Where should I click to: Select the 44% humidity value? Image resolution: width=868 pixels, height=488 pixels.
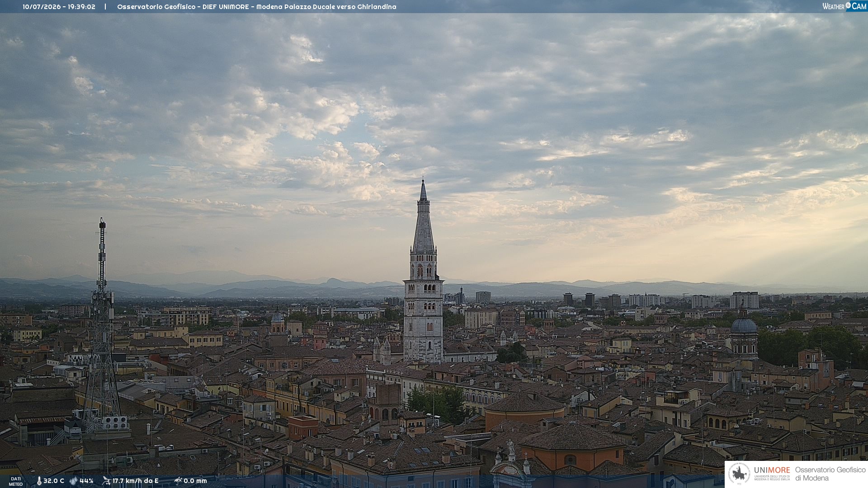tap(86, 481)
